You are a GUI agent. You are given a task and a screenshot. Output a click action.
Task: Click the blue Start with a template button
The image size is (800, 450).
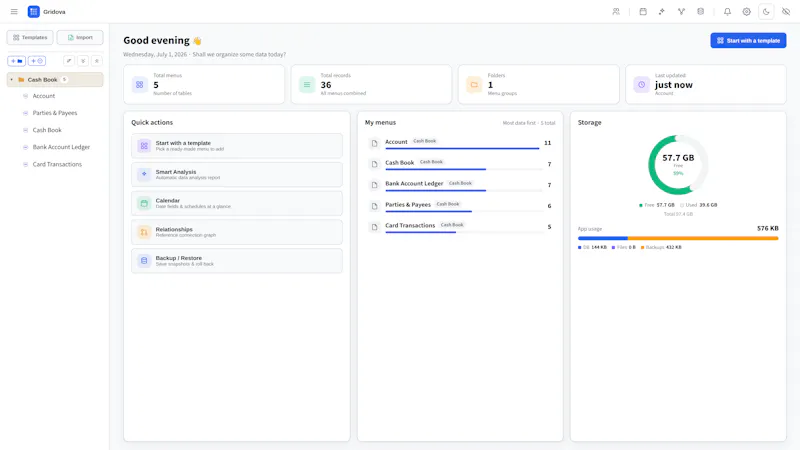tap(748, 40)
